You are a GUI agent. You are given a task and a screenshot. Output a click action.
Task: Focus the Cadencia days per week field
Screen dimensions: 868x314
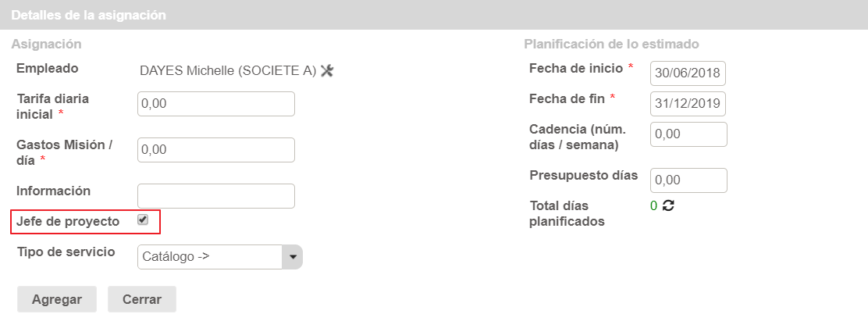(x=688, y=134)
